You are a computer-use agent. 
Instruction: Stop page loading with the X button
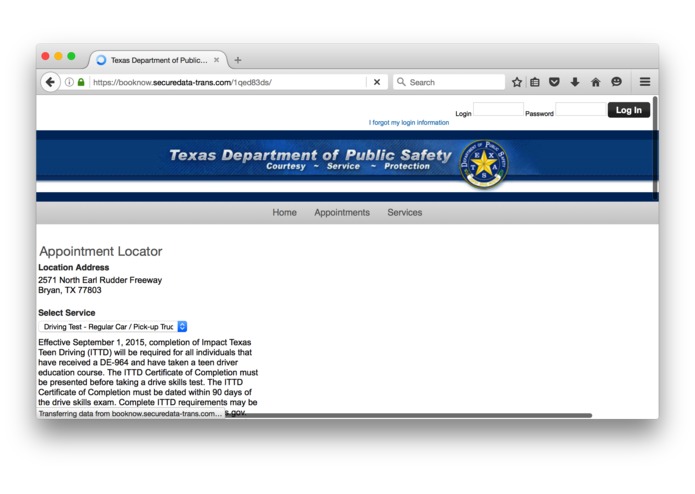377,82
